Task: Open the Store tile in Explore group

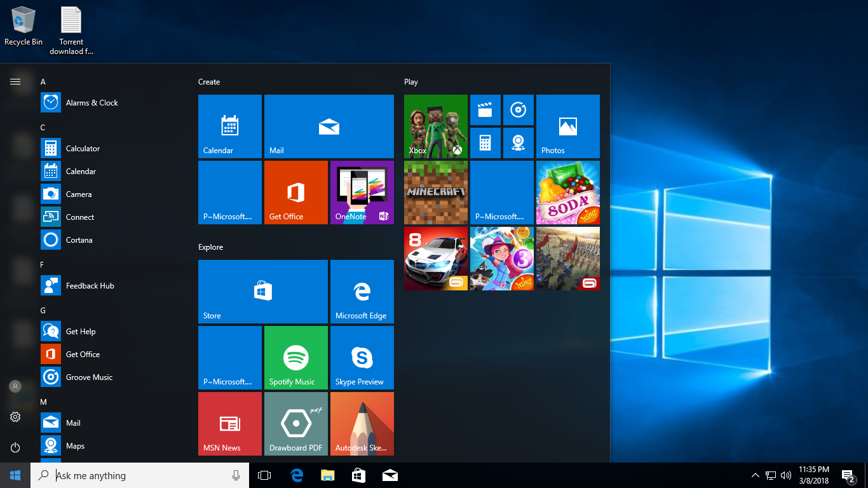Action: point(263,292)
